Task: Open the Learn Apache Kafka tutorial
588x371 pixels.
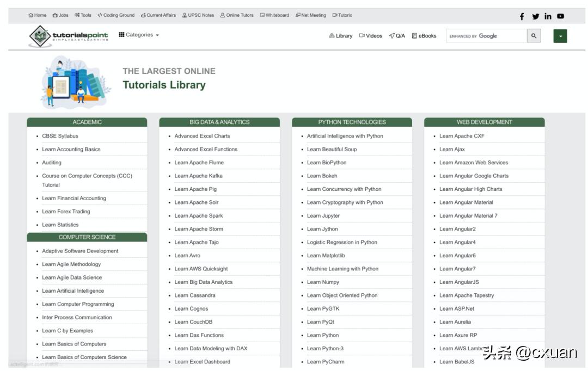Action: pos(198,176)
